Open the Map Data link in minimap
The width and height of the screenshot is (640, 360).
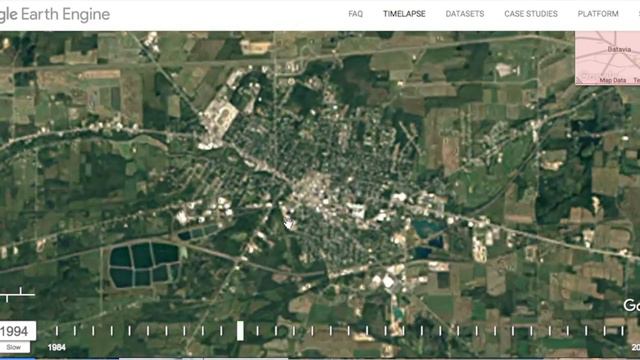coord(613,80)
